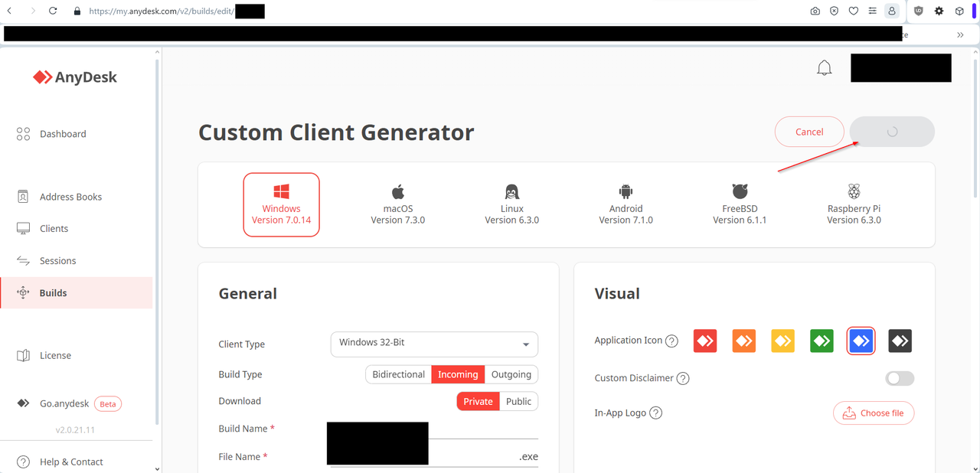Image resolution: width=980 pixels, height=473 pixels.
Task: Select the Linux platform tile
Action: 512,204
